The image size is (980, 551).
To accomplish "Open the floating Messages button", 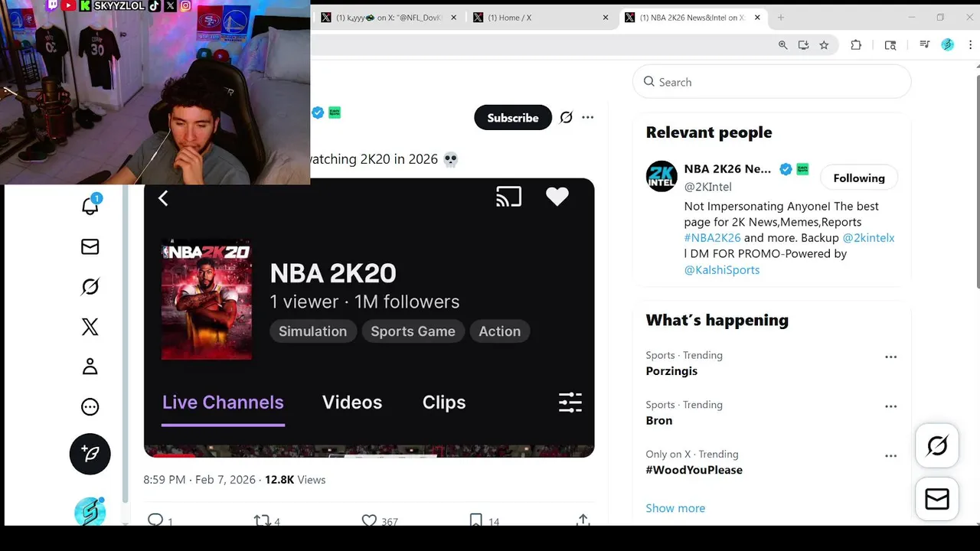I will (x=937, y=499).
